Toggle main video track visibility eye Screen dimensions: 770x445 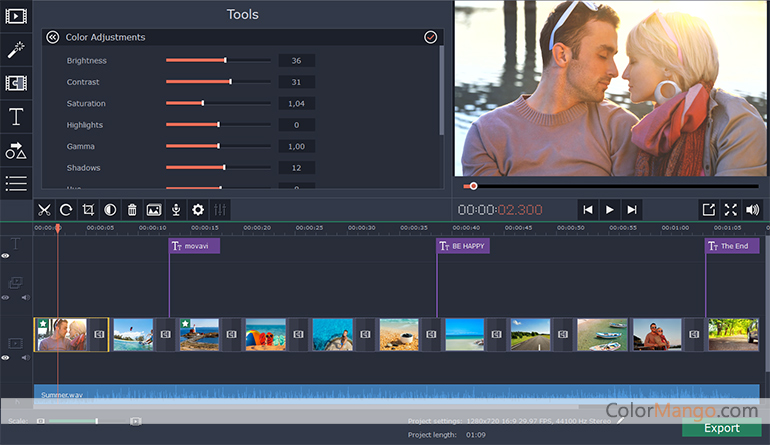(6, 357)
